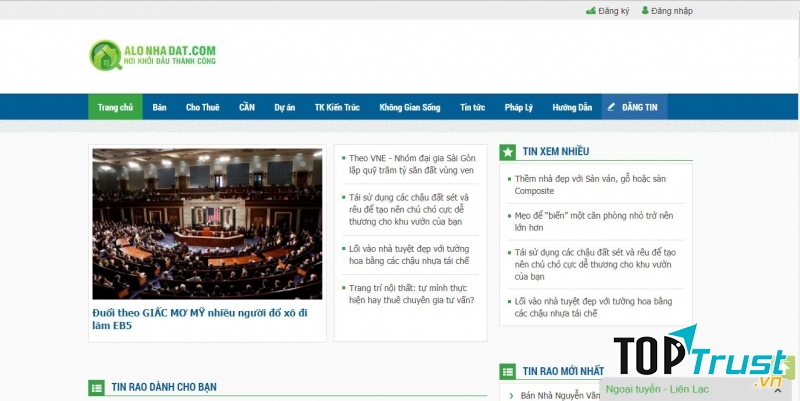This screenshot has height=401, width=800.
Task: Click list icon next to TIN RAO MỚI NHẤT
Action: [508, 372]
